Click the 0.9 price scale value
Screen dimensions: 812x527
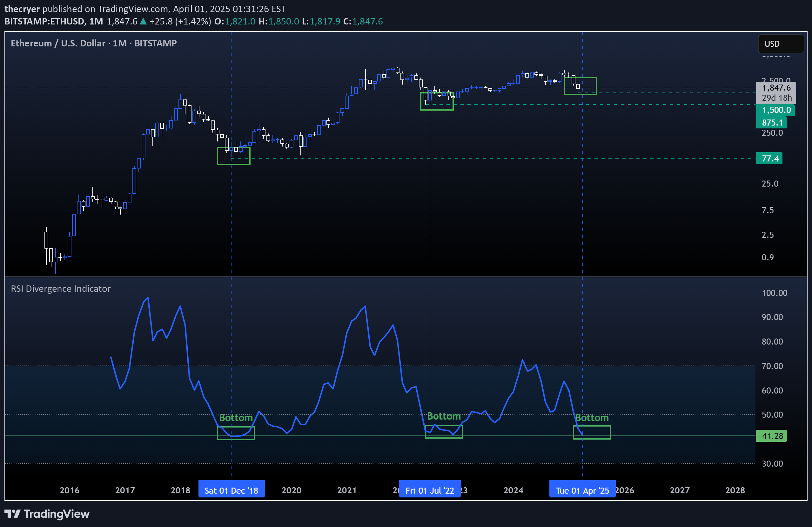pyautogui.click(x=768, y=257)
